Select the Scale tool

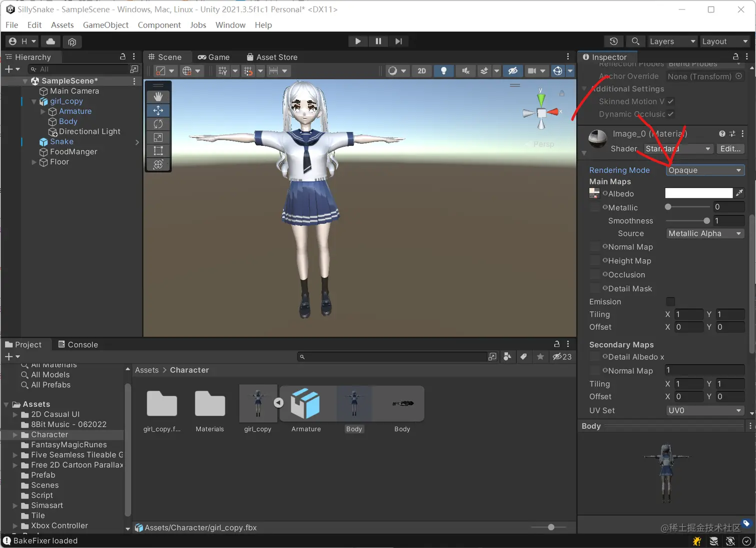pyautogui.click(x=158, y=137)
